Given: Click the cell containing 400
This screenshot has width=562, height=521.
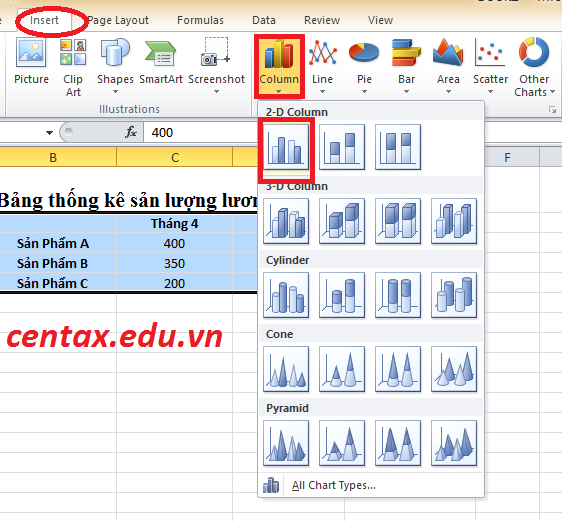Looking at the screenshot, I should pyautogui.click(x=175, y=244).
